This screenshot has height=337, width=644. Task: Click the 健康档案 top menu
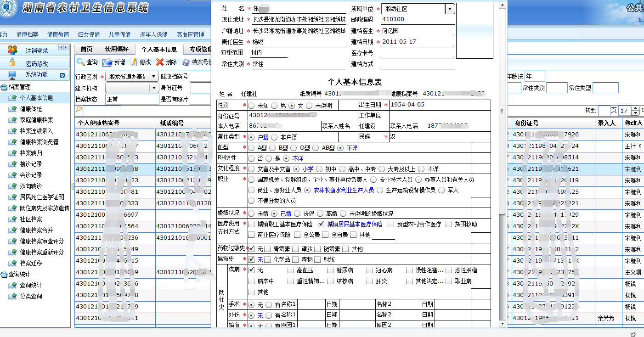coord(27,34)
